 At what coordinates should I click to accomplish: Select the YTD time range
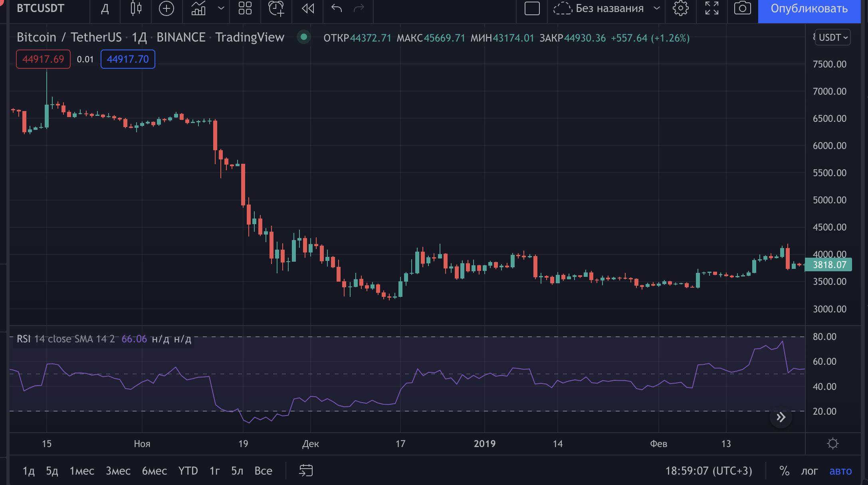[188, 471]
